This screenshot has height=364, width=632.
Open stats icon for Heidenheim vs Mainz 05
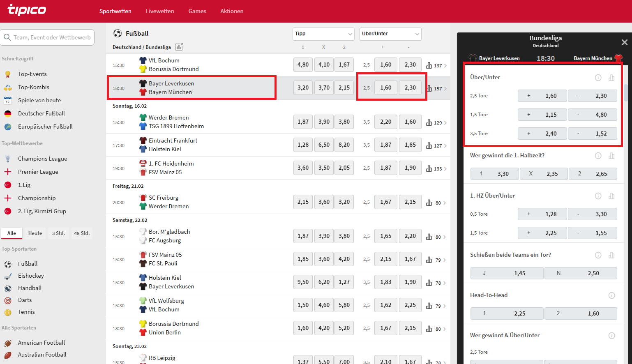[429, 168]
